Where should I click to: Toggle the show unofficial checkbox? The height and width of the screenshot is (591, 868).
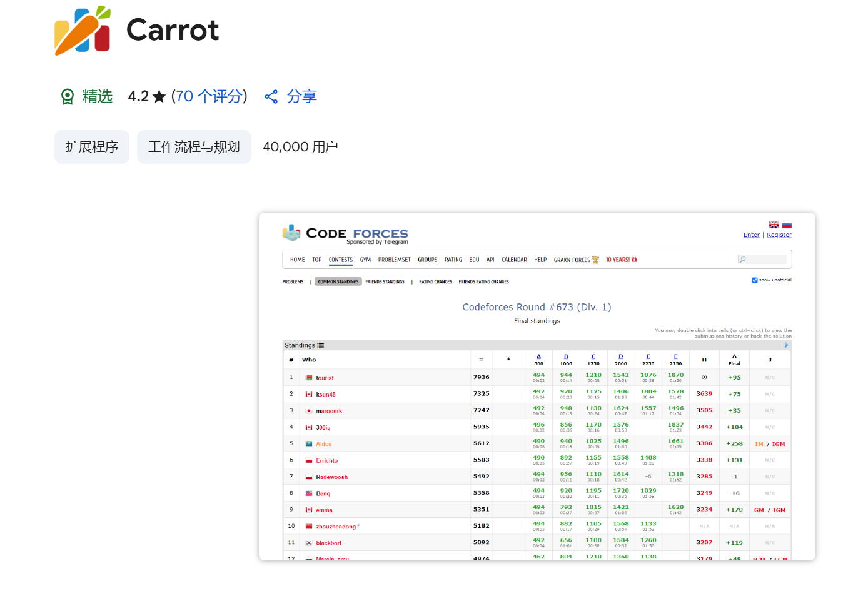755,279
